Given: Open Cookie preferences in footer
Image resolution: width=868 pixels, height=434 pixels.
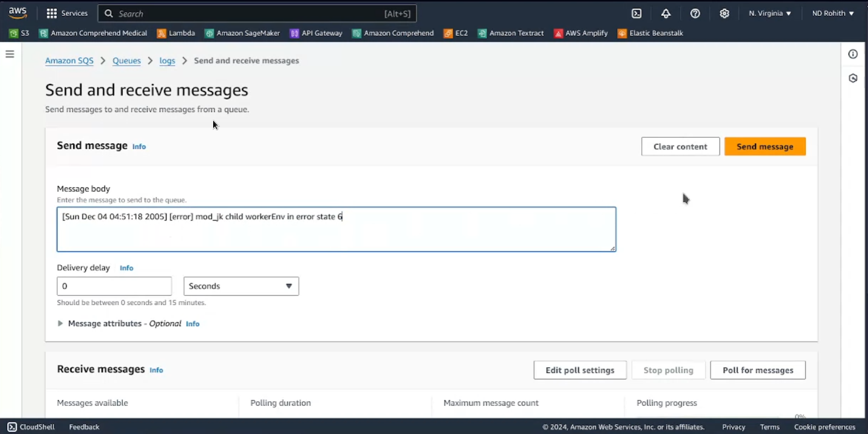Looking at the screenshot, I should point(824,427).
